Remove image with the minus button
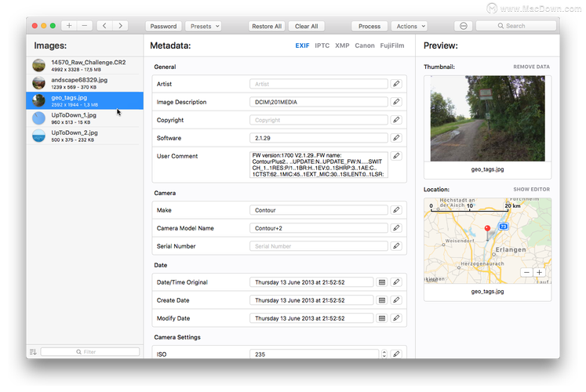586x392 pixels. coord(85,26)
